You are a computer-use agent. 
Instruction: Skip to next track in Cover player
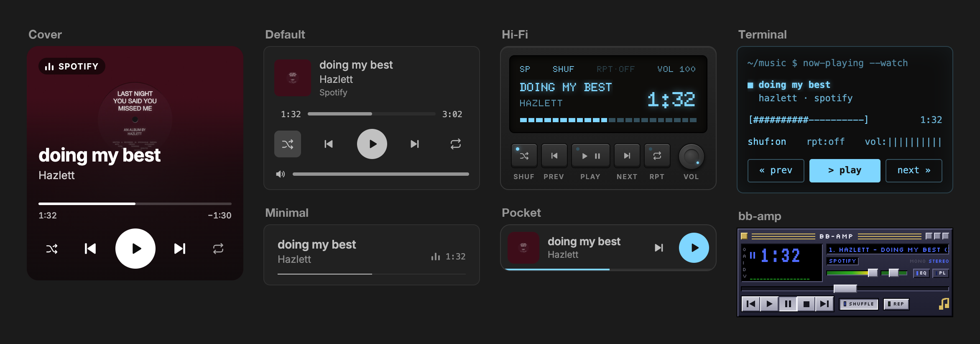(x=180, y=249)
